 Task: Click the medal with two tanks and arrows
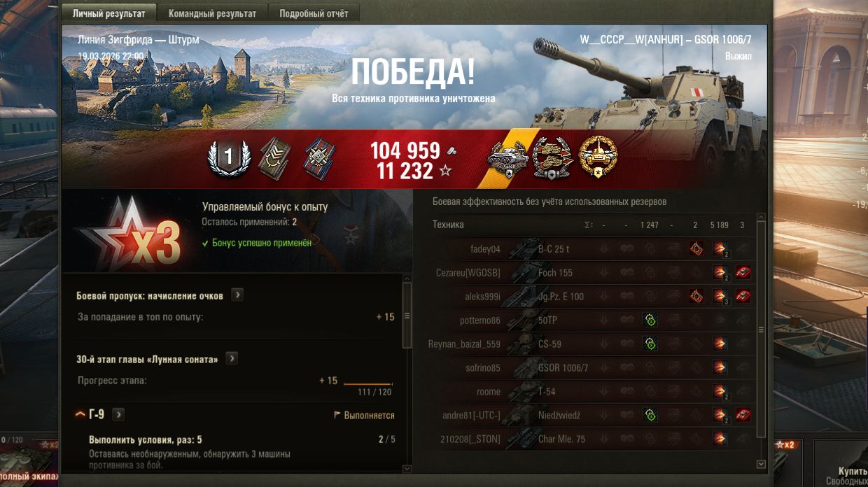click(x=553, y=157)
